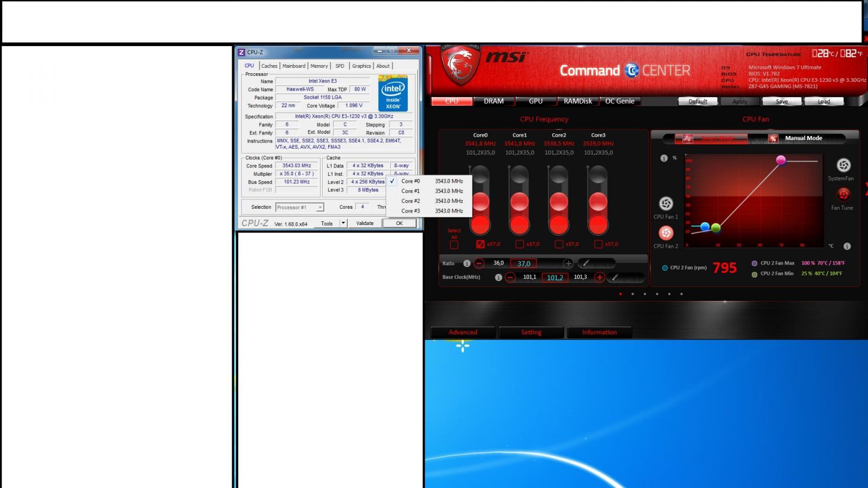Image resolution: width=868 pixels, height=488 pixels.
Task: Open the Graphics tab in CPU-Z
Action: tap(361, 66)
